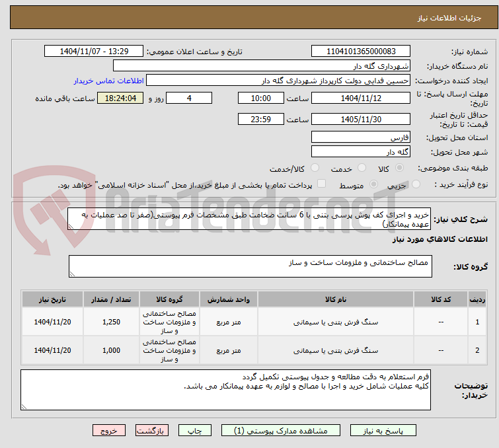499x448 pixels.
Task: Click the شماره نیاز number field
Action: (361, 51)
